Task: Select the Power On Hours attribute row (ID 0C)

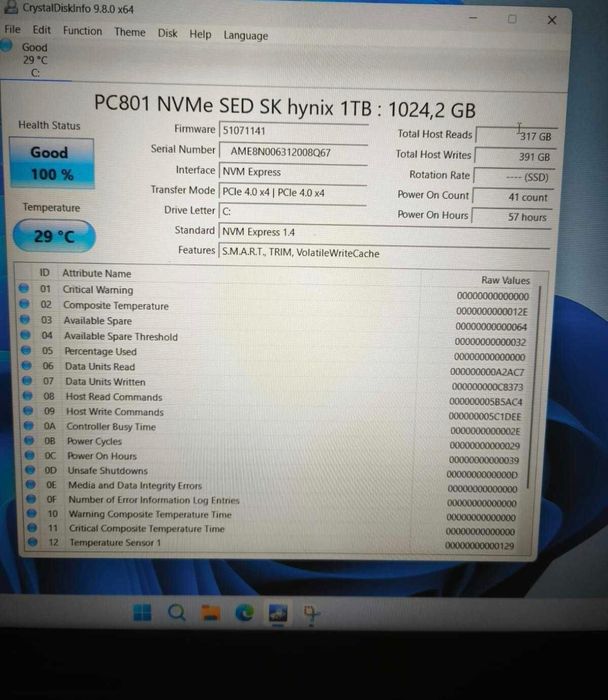Action: 274,458
